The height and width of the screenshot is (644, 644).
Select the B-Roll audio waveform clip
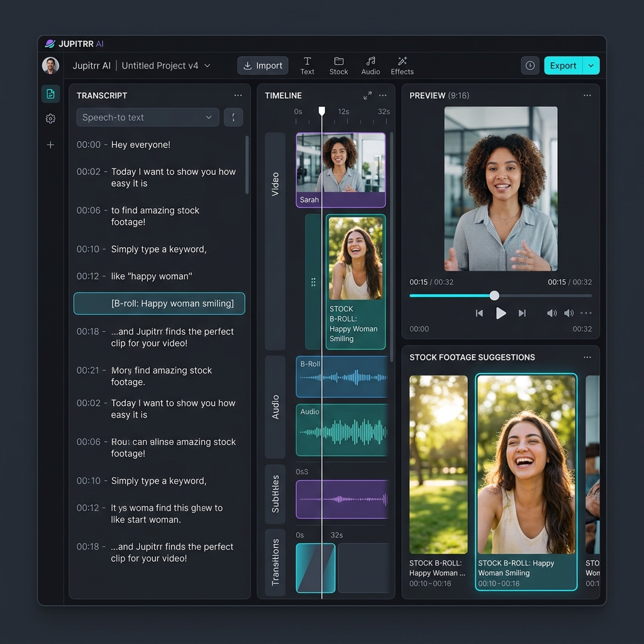[x=342, y=377]
